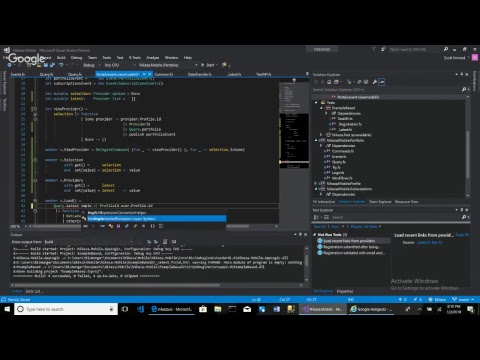The image size is (480, 360).
Task: Open the startup project dropdown
Action: pos(168,65)
